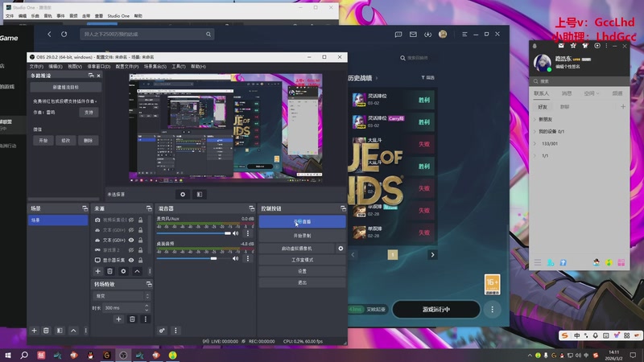644x362 pixels.
Task: Click 启动虚拟摄像机 button
Action: [296, 249]
